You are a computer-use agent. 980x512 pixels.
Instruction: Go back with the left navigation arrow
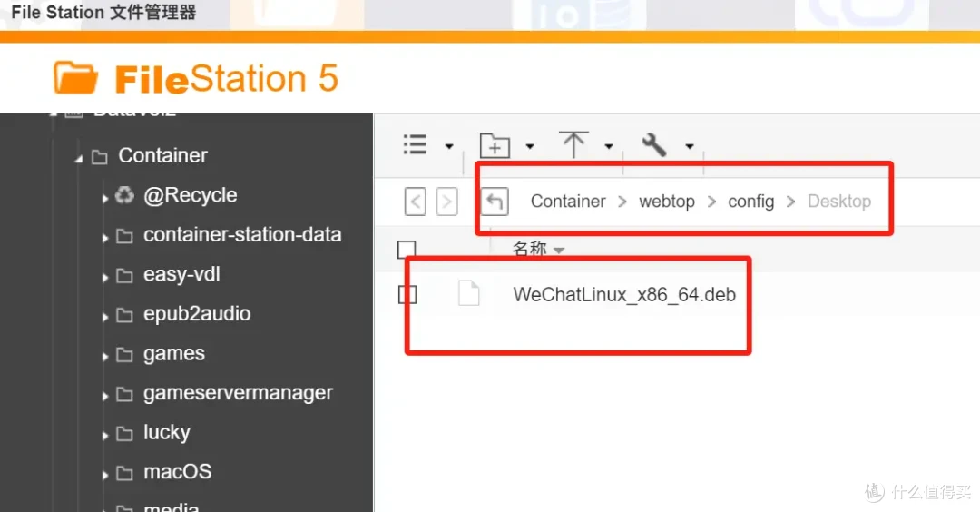pos(416,202)
